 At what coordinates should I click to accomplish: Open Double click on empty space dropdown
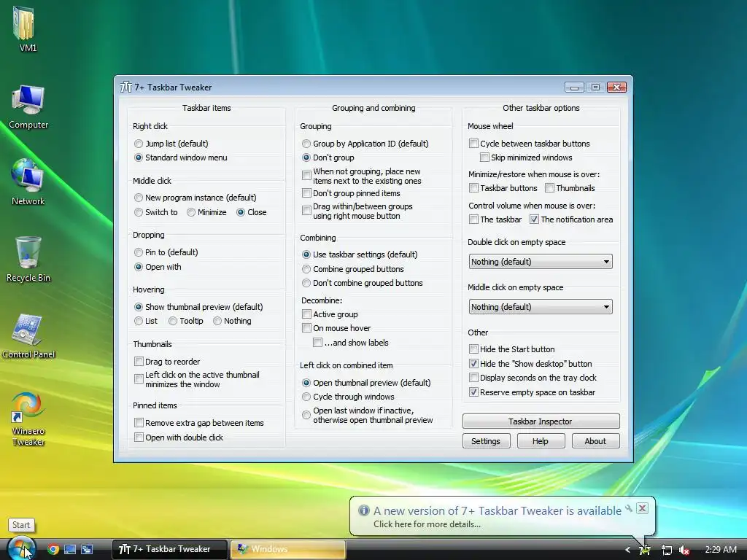pyautogui.click(x=541, y=262)
